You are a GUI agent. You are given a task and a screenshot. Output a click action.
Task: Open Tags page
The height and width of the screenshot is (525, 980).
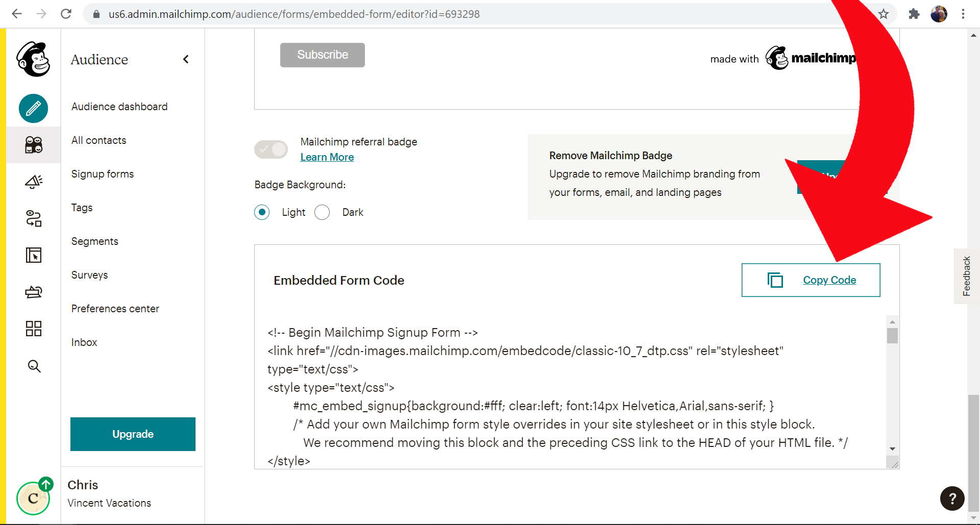pos(82,208)
